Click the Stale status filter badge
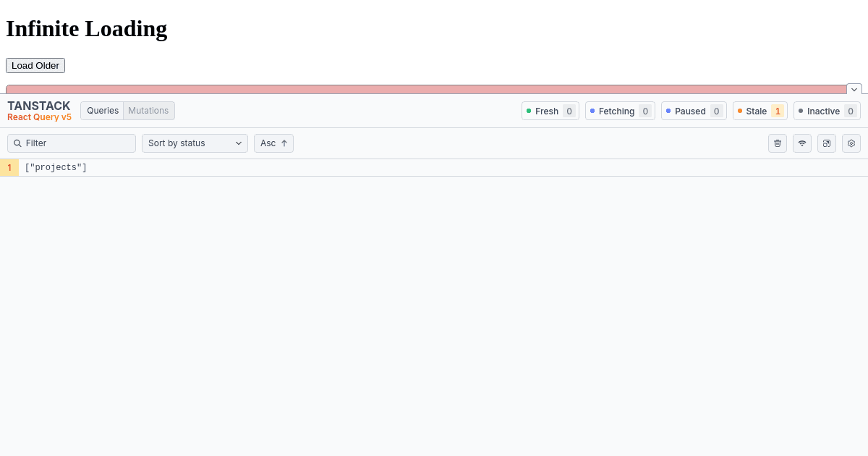The height and width of the screenshot is (456, 868). [x=759, y=111]
